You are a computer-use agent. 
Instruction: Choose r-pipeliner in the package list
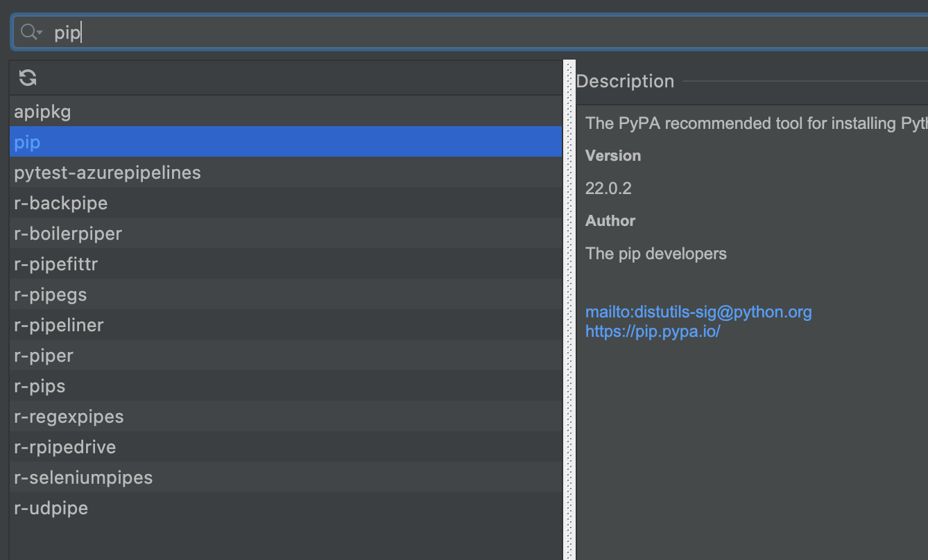point(286,324)
